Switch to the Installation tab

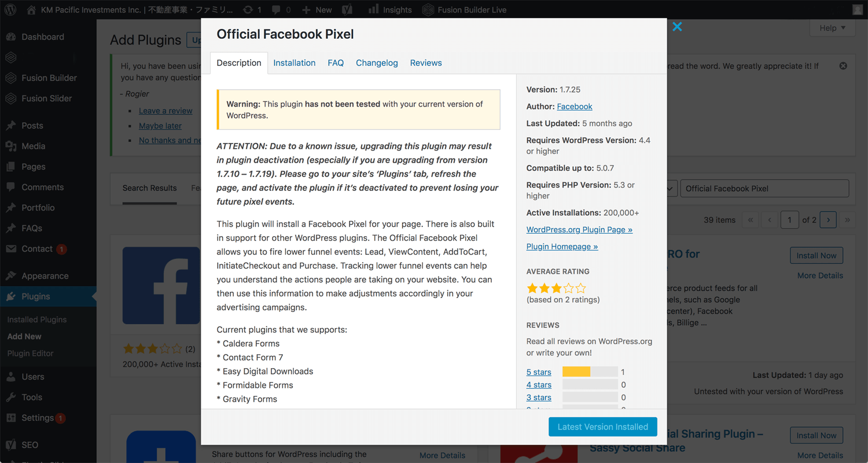point(295,63)
